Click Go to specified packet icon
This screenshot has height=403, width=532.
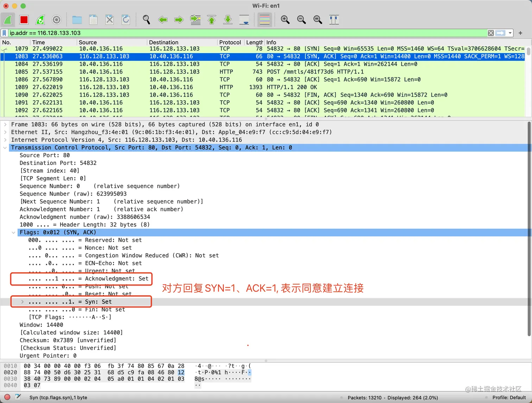[x=195, y=20]
